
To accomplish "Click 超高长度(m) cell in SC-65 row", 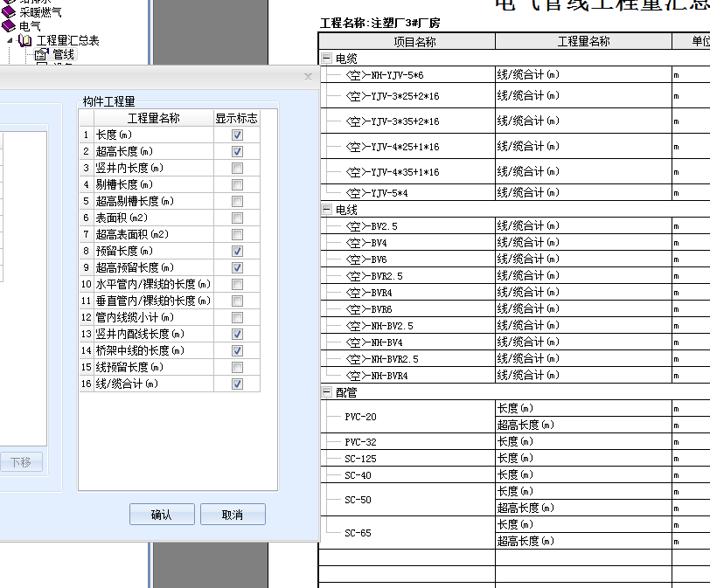I will coord(583,541).
